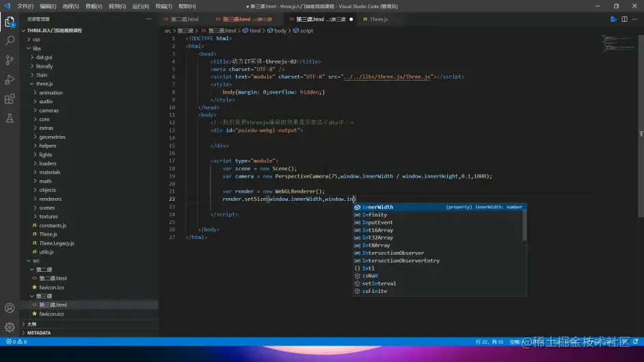
Task: Select Int16Array suggestion in autocomplete
Action: [x=438, y=230]
